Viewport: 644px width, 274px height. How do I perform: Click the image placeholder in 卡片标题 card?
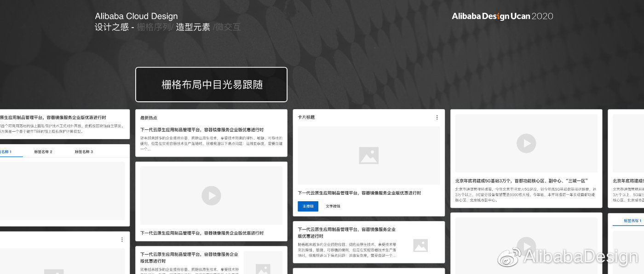[369, 156]
